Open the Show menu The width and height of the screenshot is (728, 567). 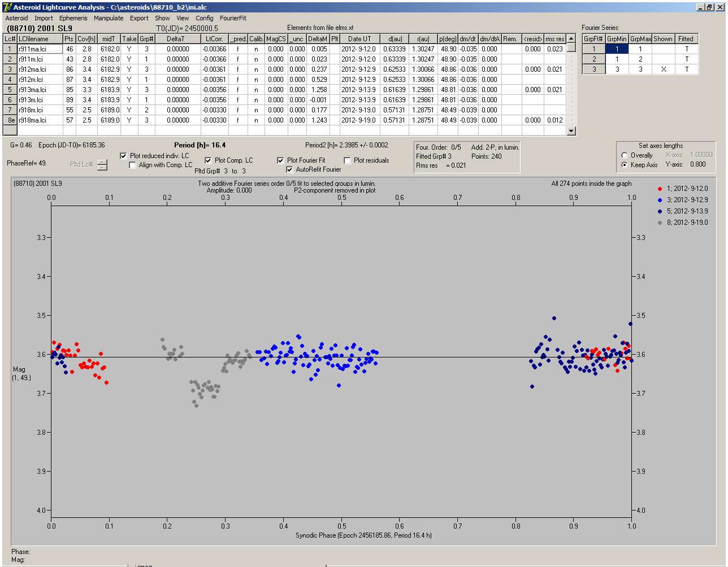point(162,18)
